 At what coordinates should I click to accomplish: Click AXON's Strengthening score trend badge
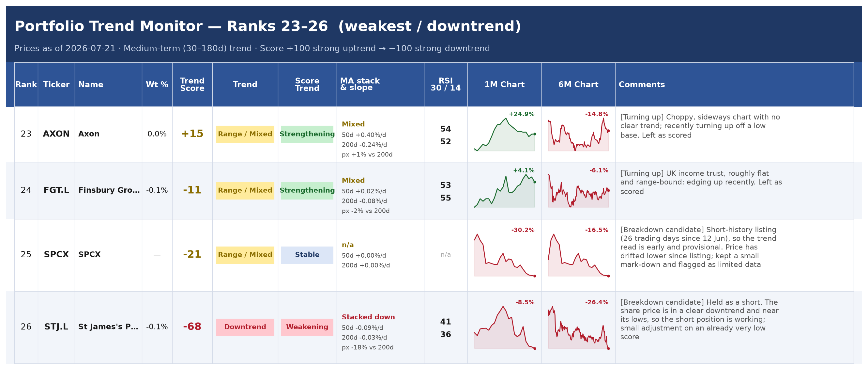coord(307,134)
